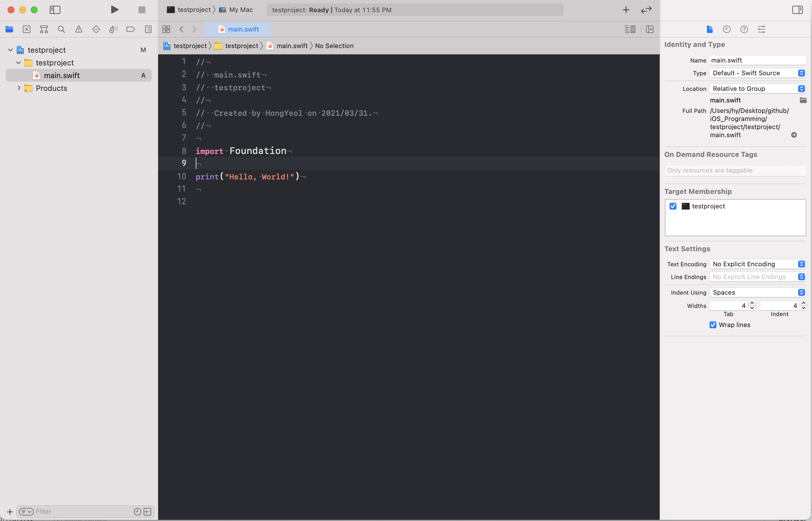Show the Source Control navigator

[26, 29]
